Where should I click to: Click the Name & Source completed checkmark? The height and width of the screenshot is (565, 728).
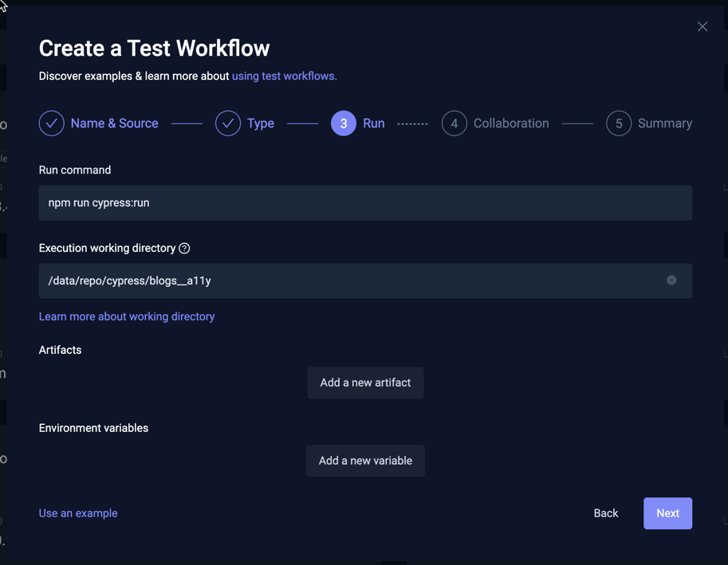point(51,124)
